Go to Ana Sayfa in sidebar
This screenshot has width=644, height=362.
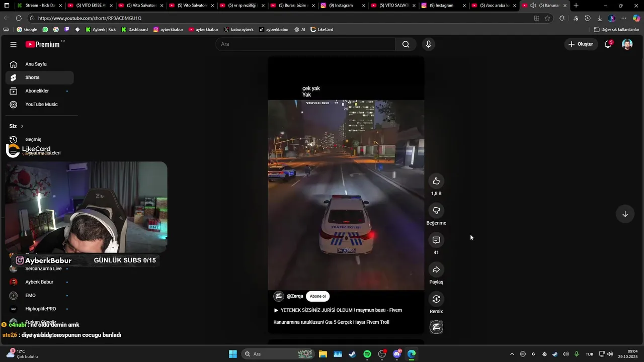click(x=39, y=64)
